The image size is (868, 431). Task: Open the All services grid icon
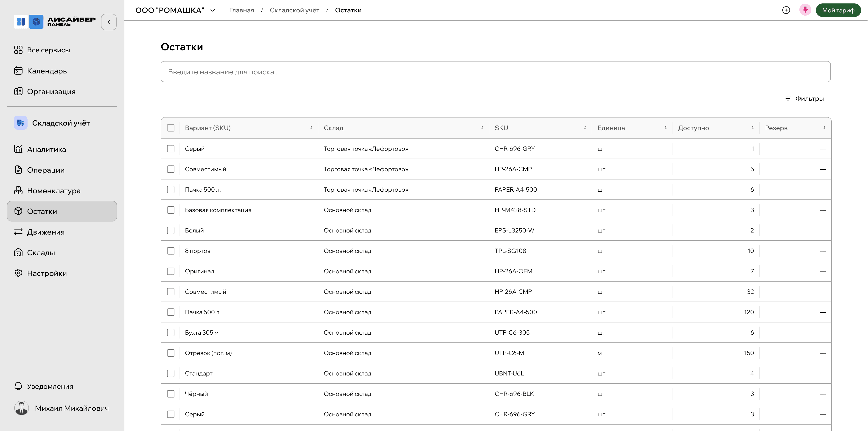pos(18,50)
